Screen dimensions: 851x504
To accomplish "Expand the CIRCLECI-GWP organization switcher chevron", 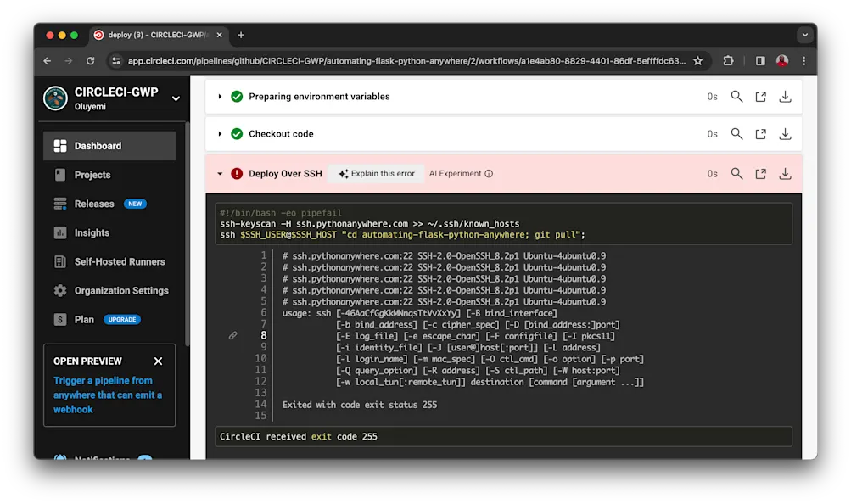I will pyautogui.click(x=176, y=98).
